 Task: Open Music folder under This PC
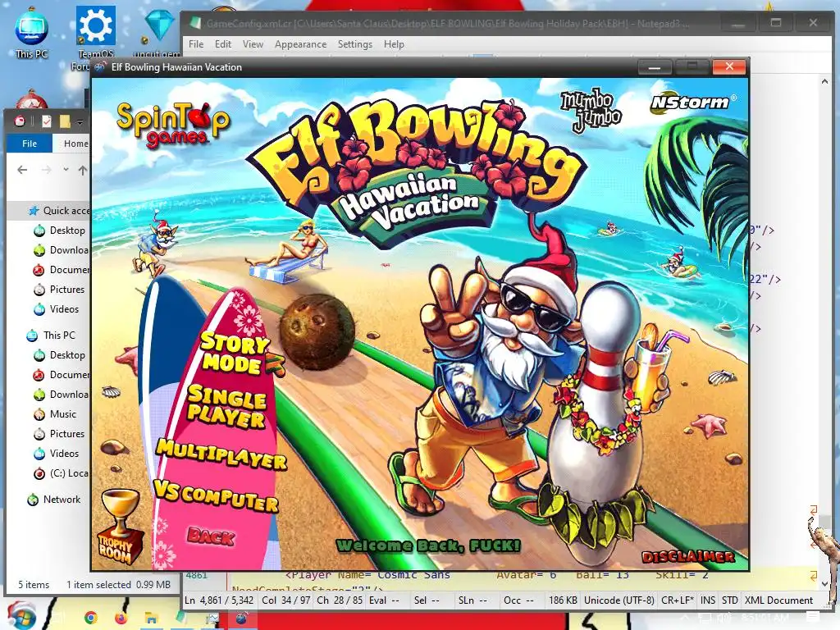[55, 414]
